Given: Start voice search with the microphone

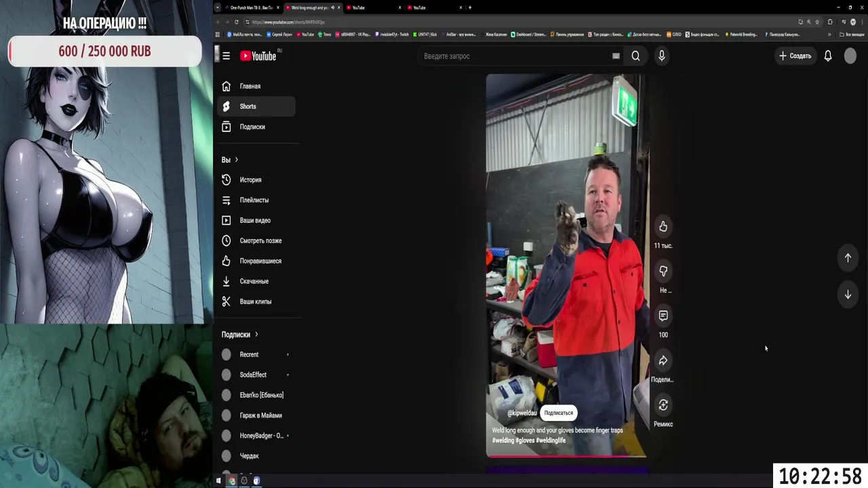Looking at the screenshot, I should (662, 56).
